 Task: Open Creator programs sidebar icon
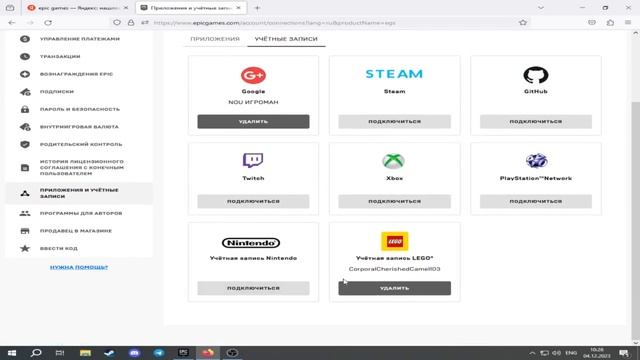point(25,213)
